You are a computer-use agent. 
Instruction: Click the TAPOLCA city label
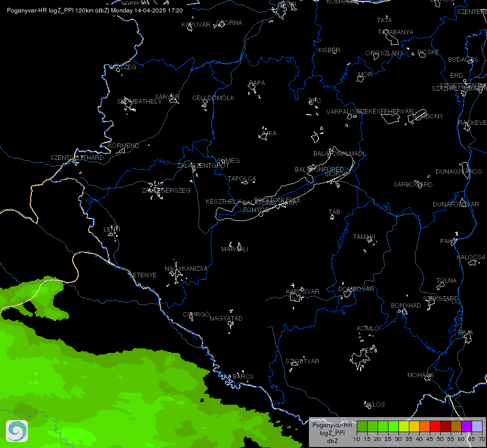tap(242, 179)
